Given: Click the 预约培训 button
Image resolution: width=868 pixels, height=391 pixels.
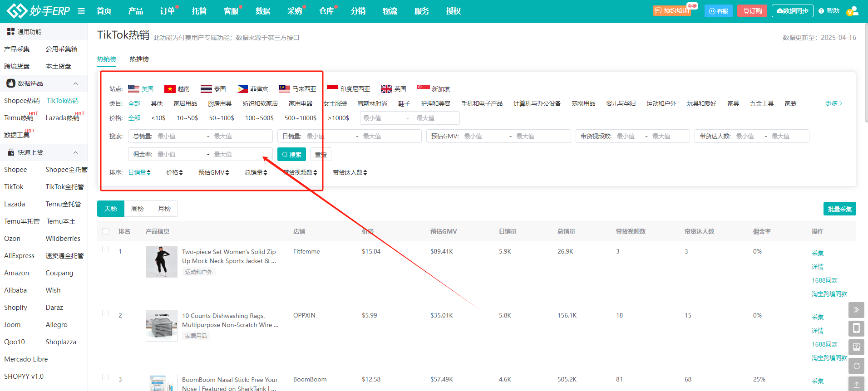Looking at the screenshot, I should (672, 10).
